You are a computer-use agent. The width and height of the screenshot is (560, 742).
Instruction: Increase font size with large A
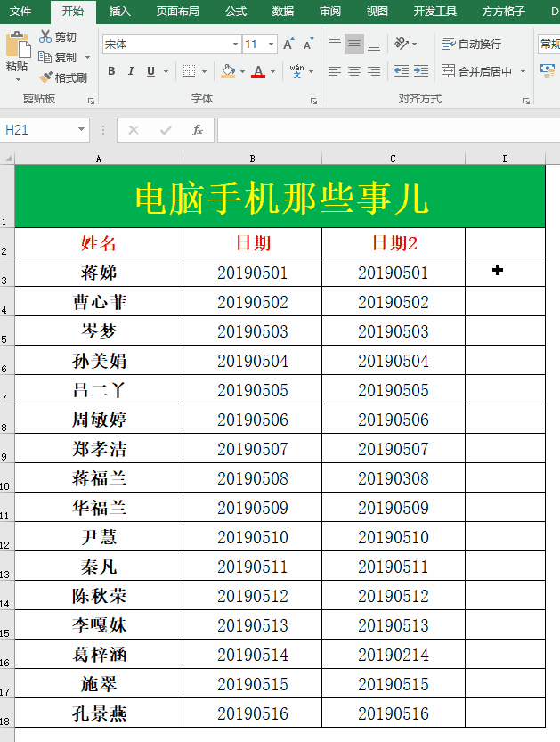[x=288, y=45]
